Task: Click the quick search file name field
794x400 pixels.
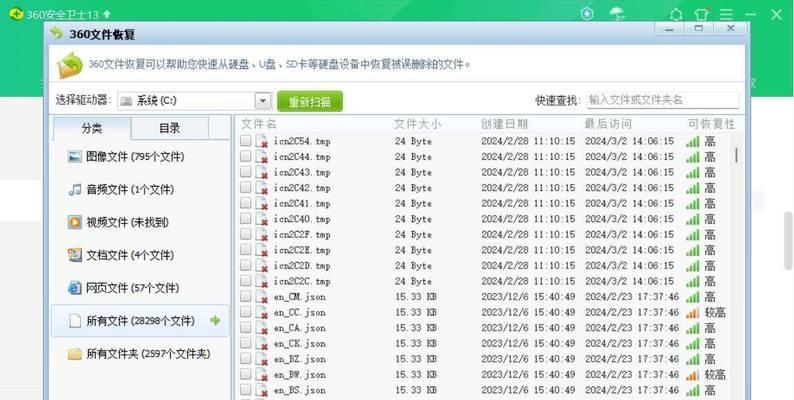Action: point(663,100)
